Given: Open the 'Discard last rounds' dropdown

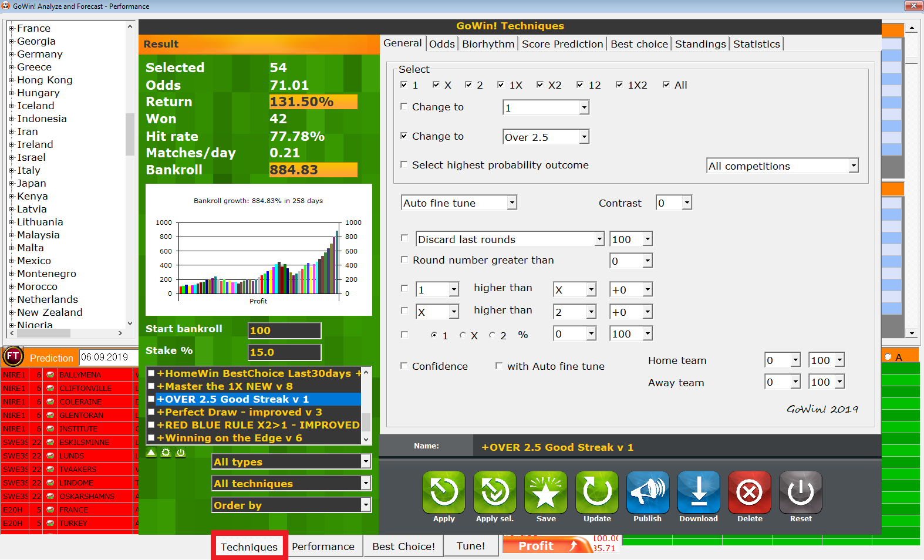Looking at the screenshot, I should tap(599, 239).
